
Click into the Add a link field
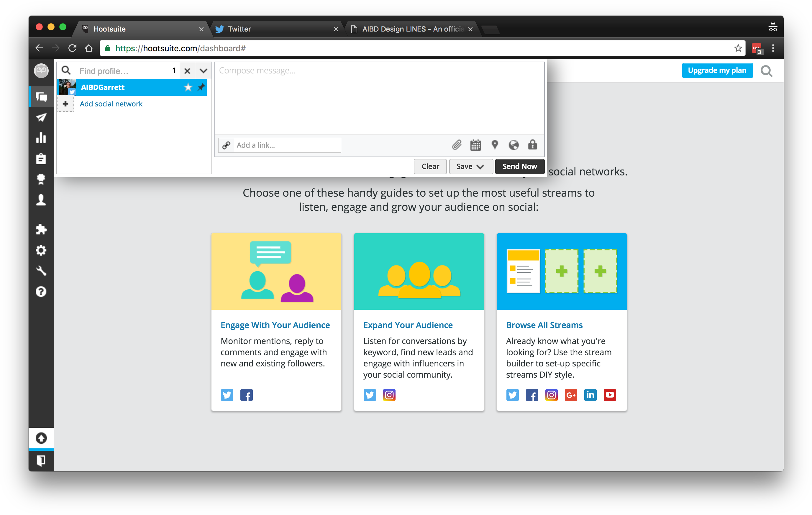287,145
